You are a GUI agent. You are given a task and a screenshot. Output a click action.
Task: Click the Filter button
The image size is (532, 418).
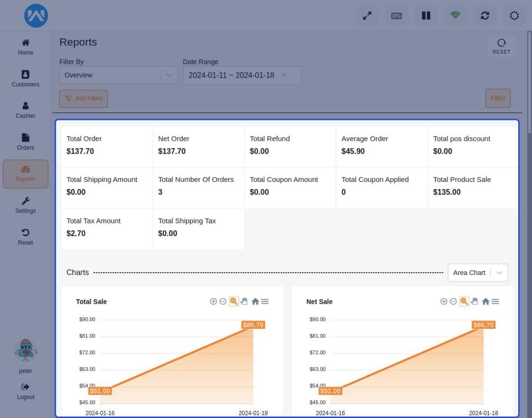point(498,98)
